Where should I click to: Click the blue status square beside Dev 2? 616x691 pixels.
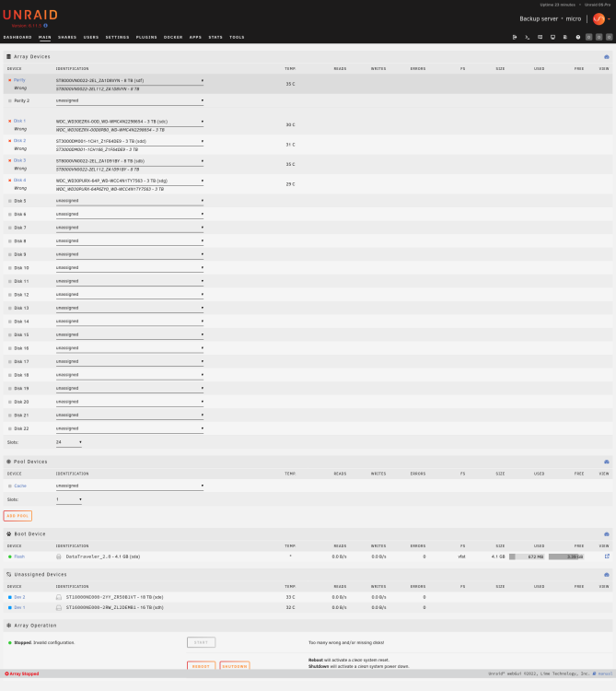coord(10,597)
